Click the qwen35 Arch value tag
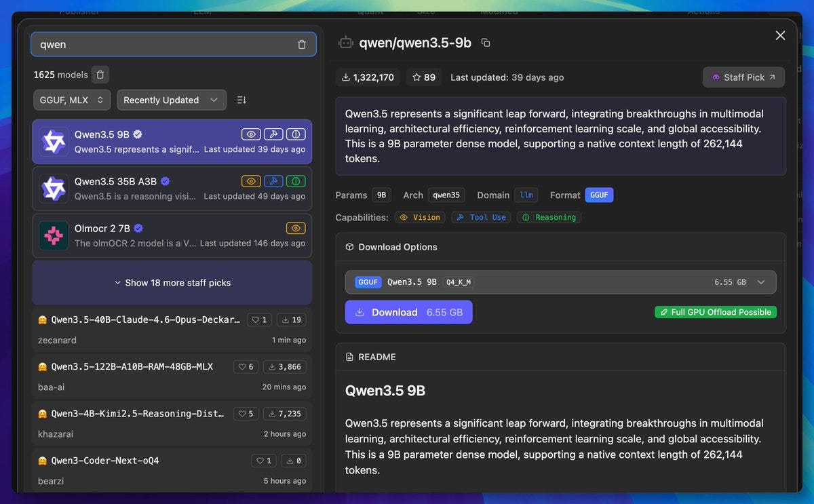Screen dimensions: 814x504 pyautogui.click(x=446, y=195)
